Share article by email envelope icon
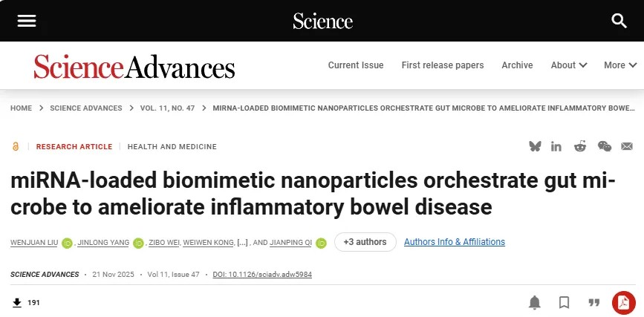 coord(627,146)
